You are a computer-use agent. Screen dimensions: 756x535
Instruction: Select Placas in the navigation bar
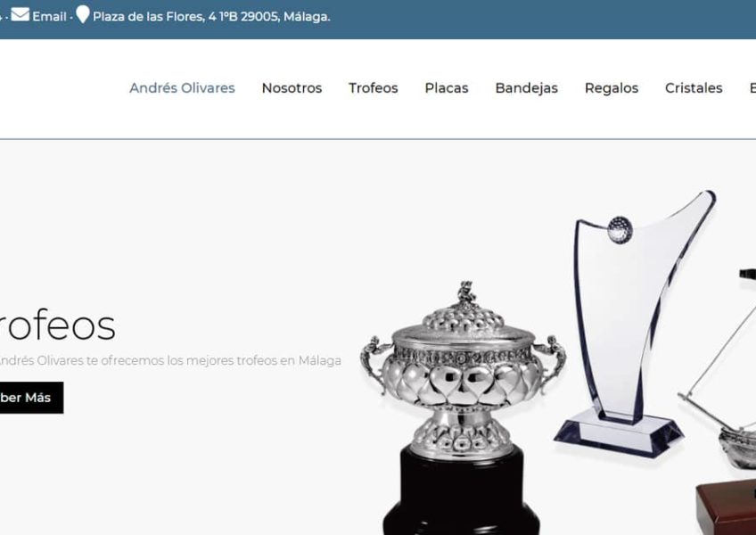click(447, 87)
